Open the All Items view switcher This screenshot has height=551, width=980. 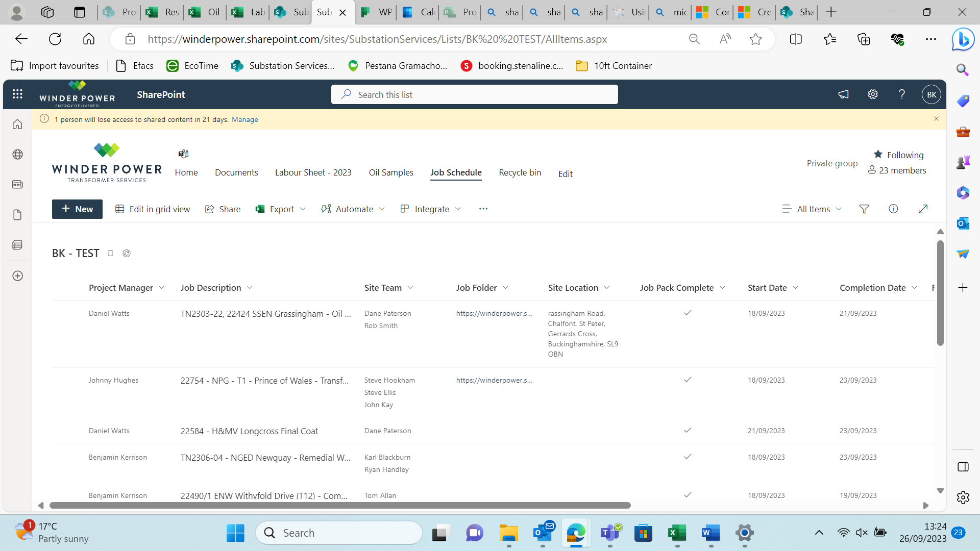(812, 209)
